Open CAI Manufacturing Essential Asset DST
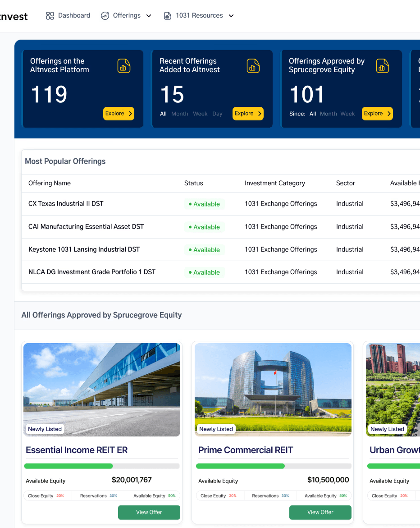This screenshot has width=420, height=528. pyautogui.click(x=86, y=227)
